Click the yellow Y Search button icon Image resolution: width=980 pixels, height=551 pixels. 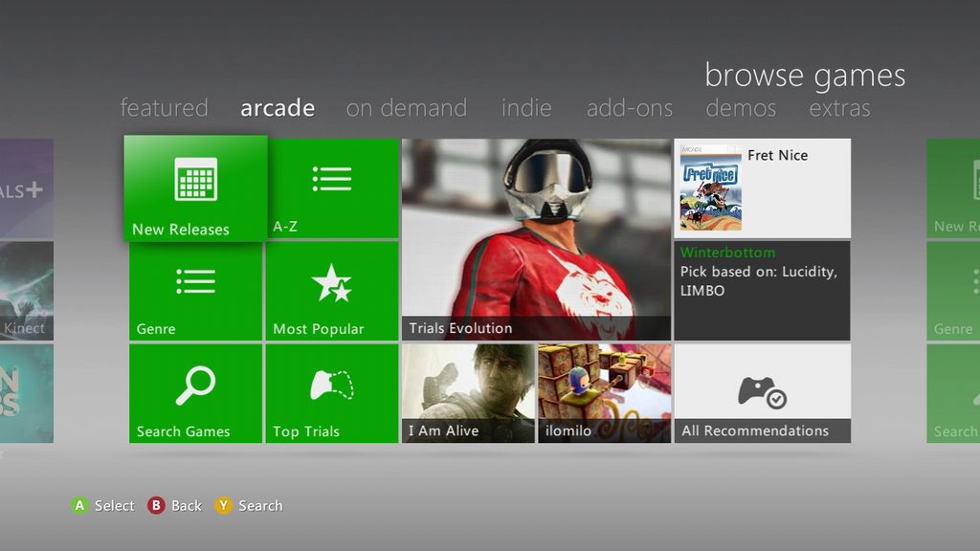[x=223, y=505]
